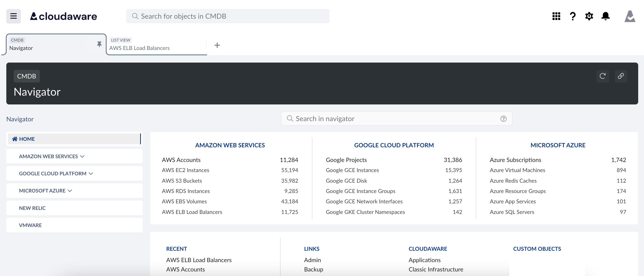
Task: Open the Microsoft Azure heading
Action: point(558,145)
